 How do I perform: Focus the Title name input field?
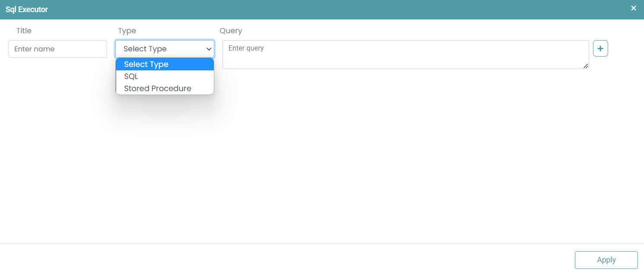(x=57, y=49)
